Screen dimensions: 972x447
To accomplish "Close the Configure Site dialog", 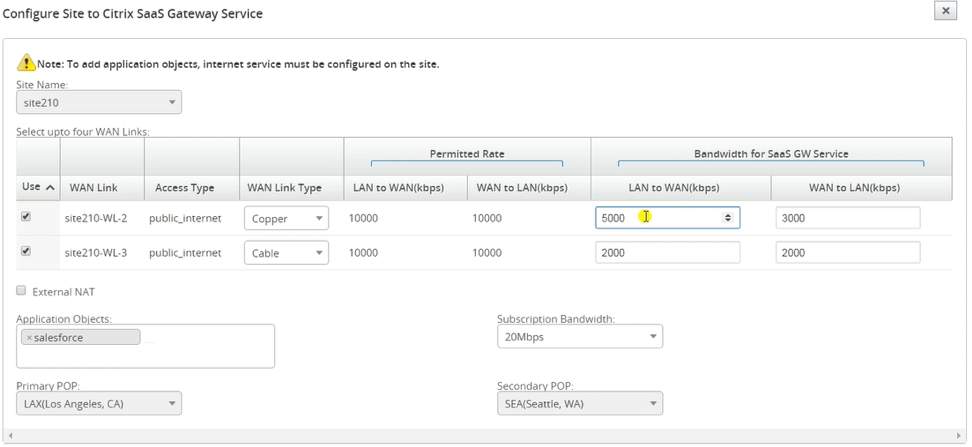I will 945,11.
